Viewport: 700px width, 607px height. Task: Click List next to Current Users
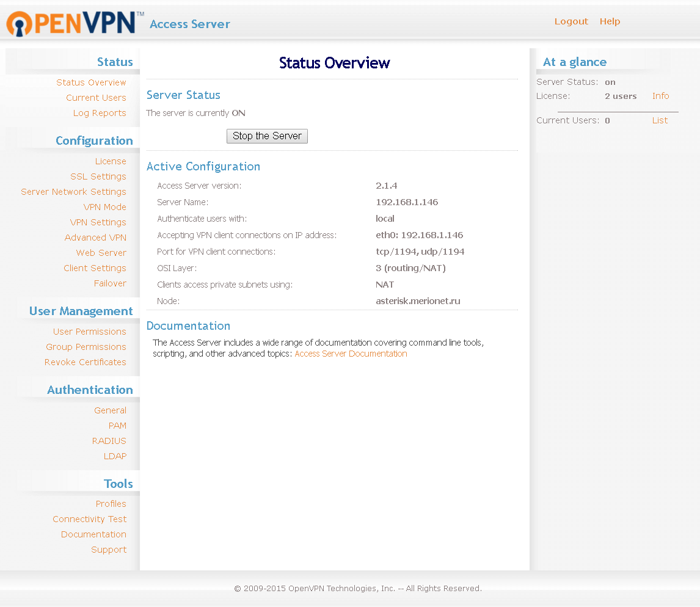(x=660, y=120)
